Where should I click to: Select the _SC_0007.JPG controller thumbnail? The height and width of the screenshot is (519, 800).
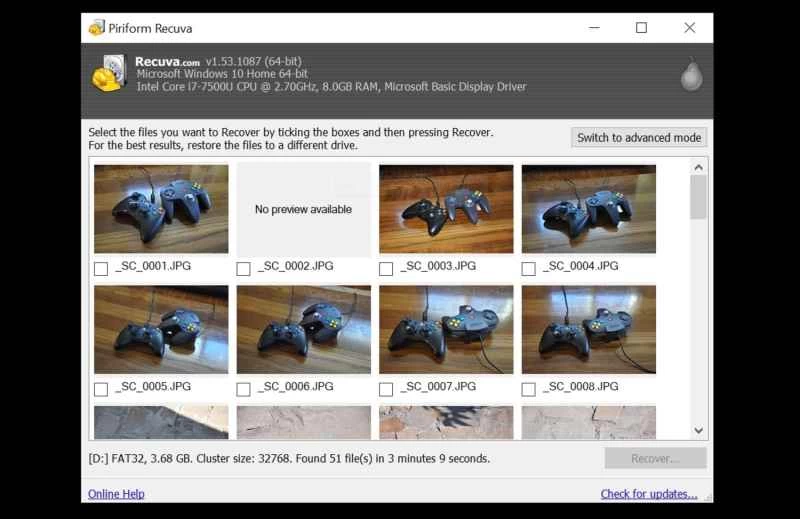pyautogui.click(x=446, y=330)
